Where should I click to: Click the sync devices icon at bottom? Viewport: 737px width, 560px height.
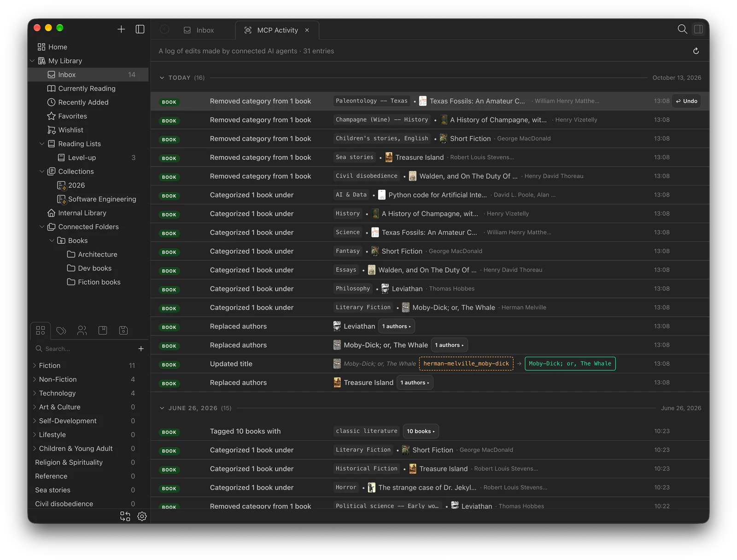click(125, 516)
